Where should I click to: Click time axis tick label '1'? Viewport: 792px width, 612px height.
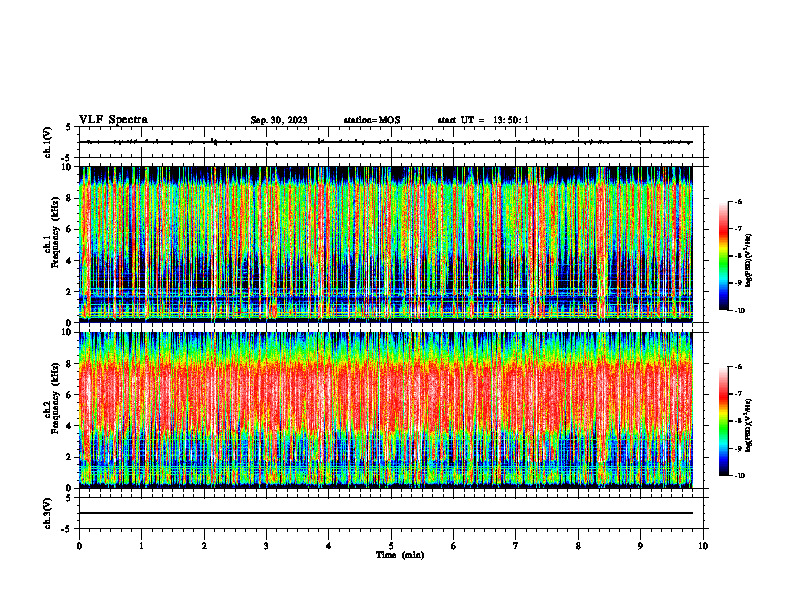[141, 546]
